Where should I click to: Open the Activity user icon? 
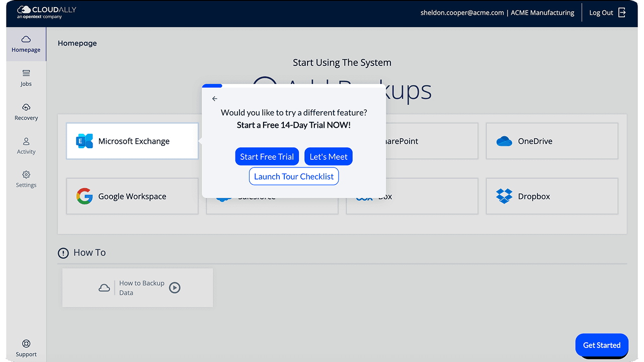[x=26, y=142]
